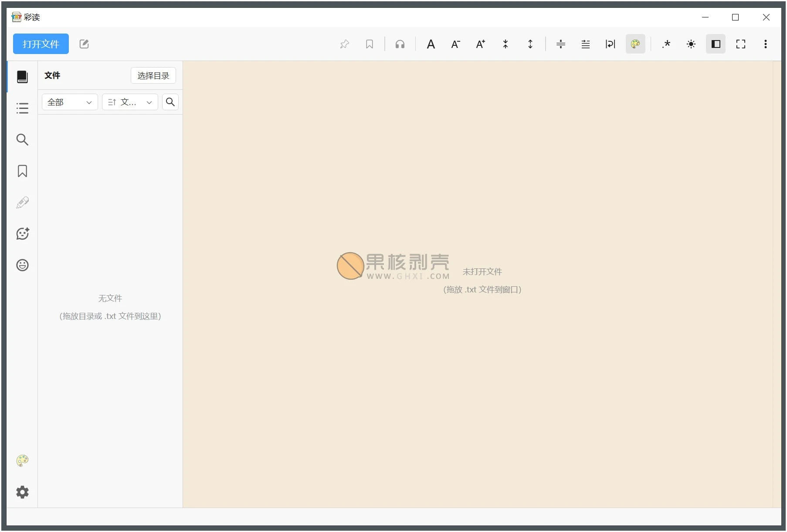This screenshot has width=787, height=532.
Task: Click the 选择目录 button
Action: (x=153, y=75)
